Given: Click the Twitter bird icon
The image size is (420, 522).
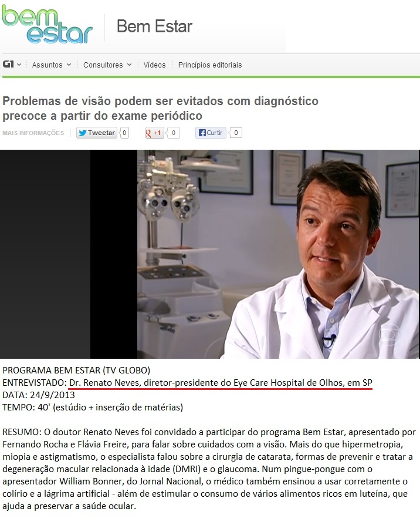Looking at the screenshot, I should (x=83, y=133).
